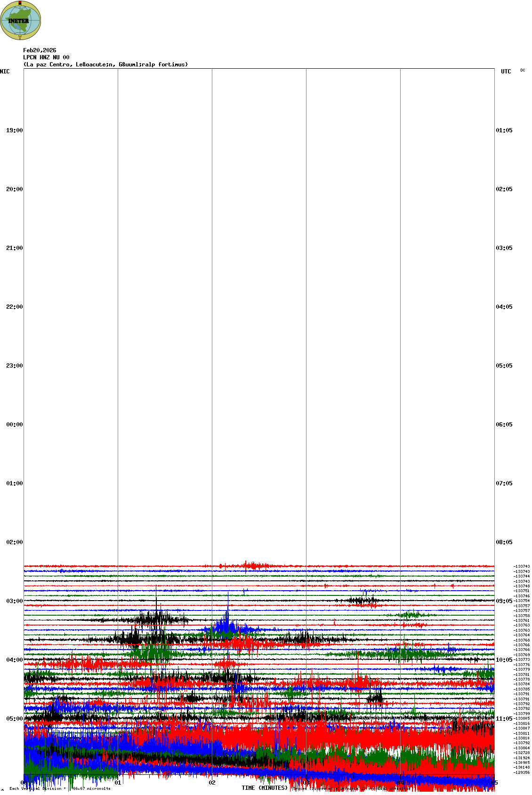This screenshot has width=532, height=795.
Task: Click the 03:00 local time label
Action: [14, 601]
